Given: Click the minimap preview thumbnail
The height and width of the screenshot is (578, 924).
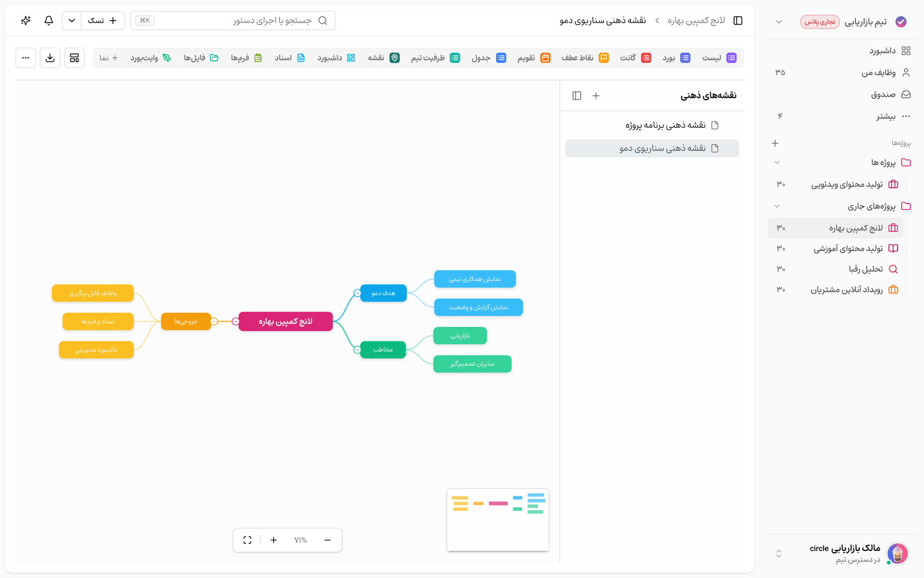Looking at the screenshot, I should point(498,520).
